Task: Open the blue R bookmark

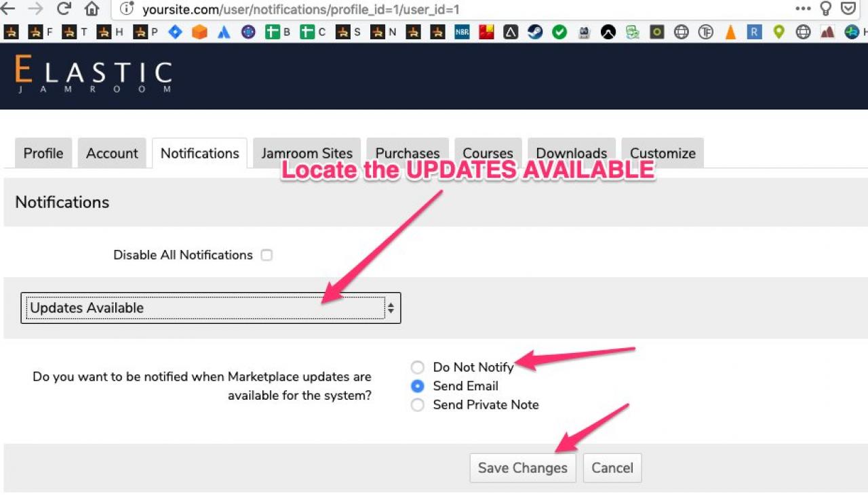Action: point(754,32)
